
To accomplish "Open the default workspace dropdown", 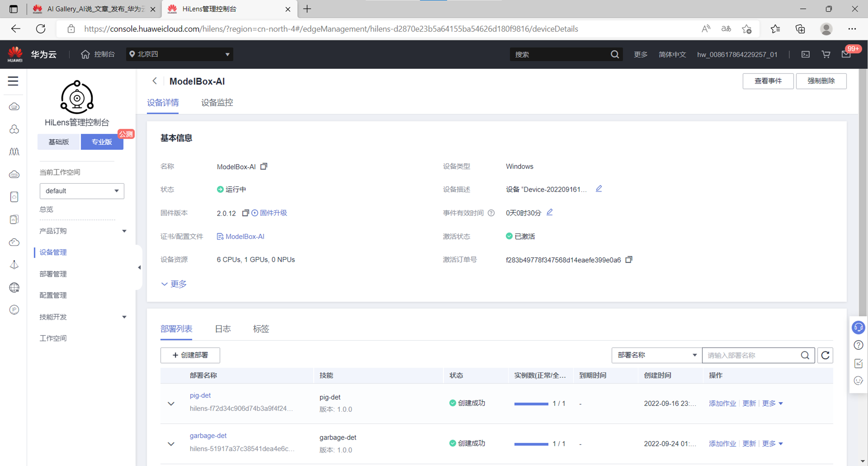I will [x=82, y=191].
